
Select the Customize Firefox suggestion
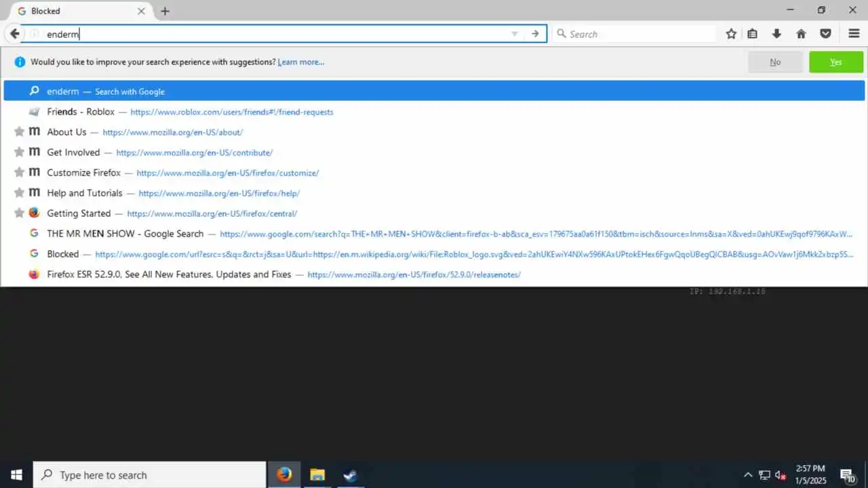pos(434,172)
